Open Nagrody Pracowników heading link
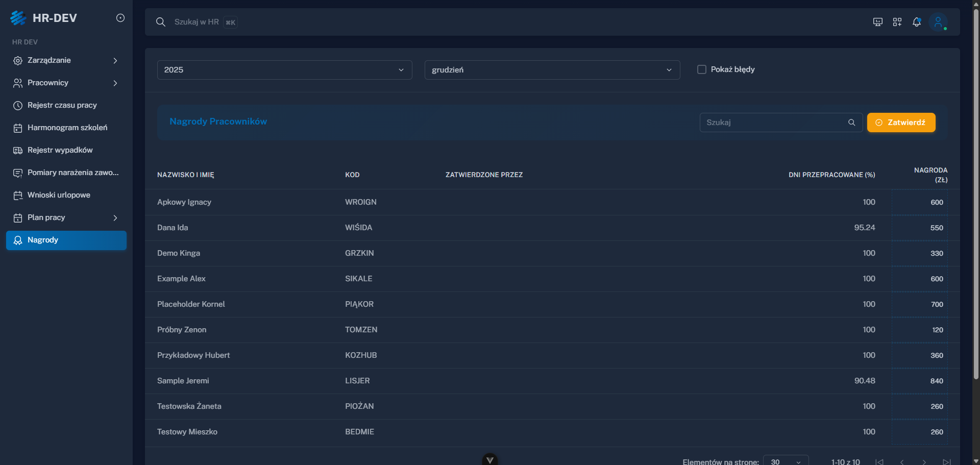This screenshot has height=465, width=980. point(218,121)
